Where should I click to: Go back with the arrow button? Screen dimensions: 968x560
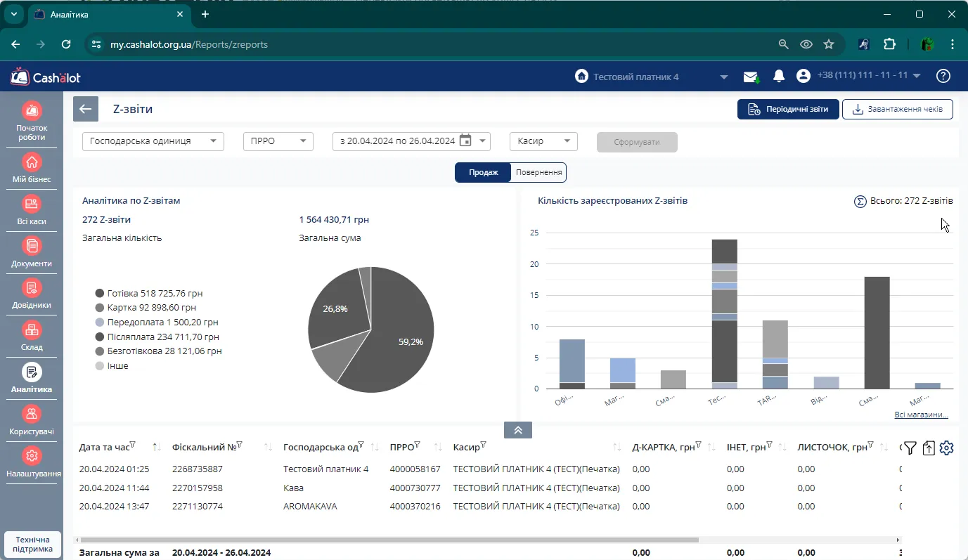[86, 109]
